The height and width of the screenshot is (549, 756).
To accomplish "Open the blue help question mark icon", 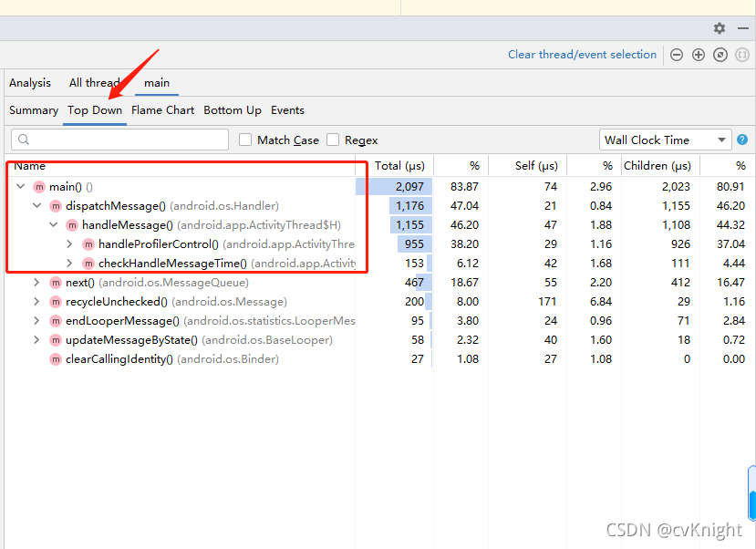I will tap(742, 140).
